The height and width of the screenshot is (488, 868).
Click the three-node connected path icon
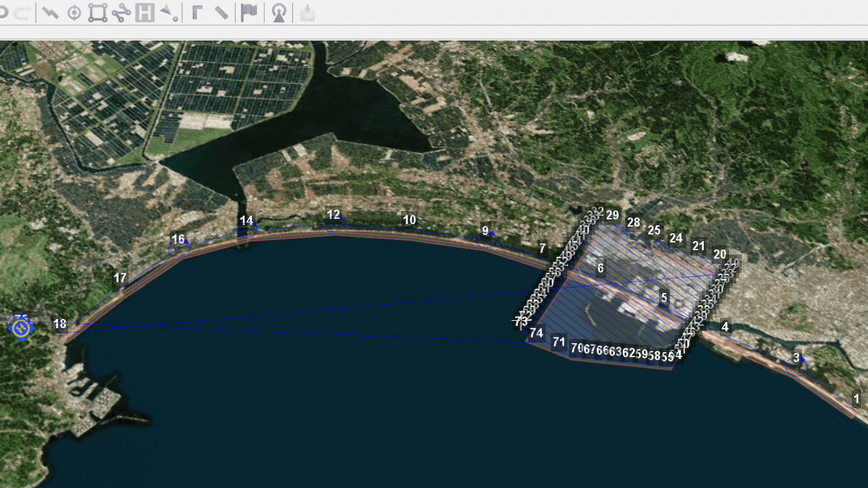[x=121, y=13]
